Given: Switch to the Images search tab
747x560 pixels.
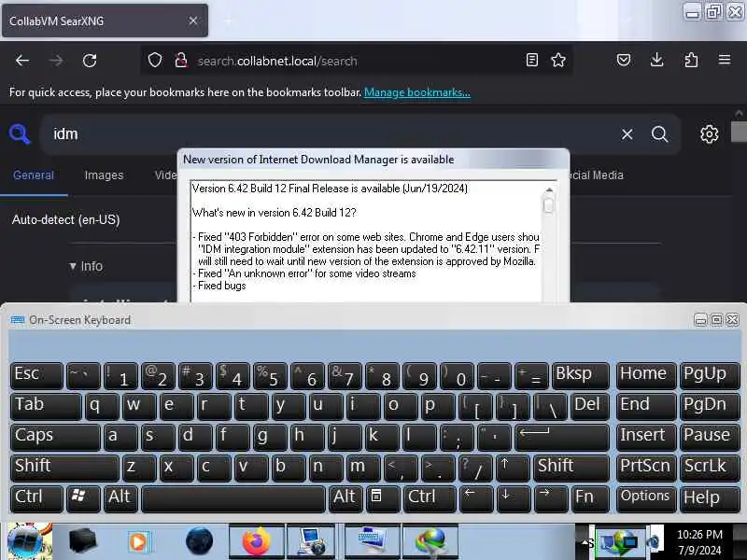Looking at the screenshot, I should (x=104, y=175).
